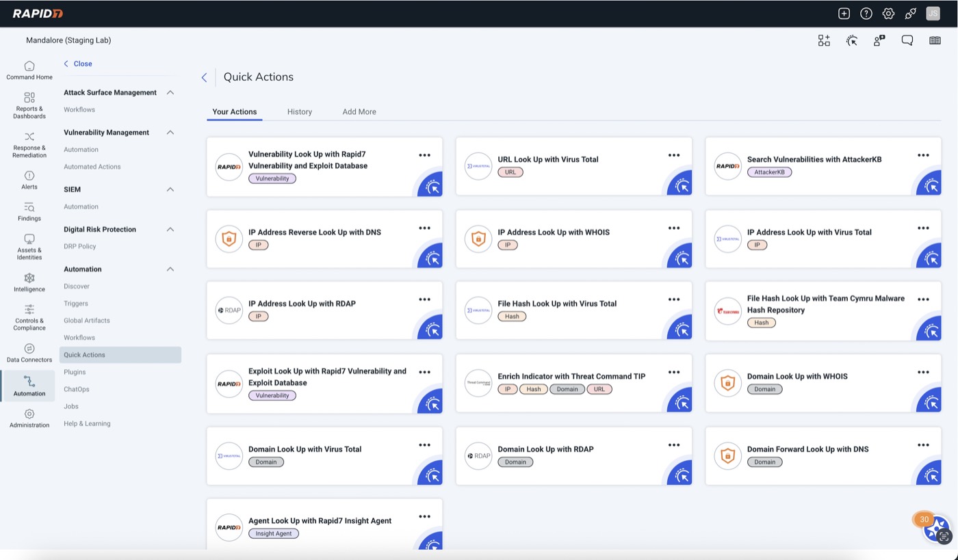Open Automated Actions link
The image size is (958, 560).
pyautogui.click(x=92, y=167)
